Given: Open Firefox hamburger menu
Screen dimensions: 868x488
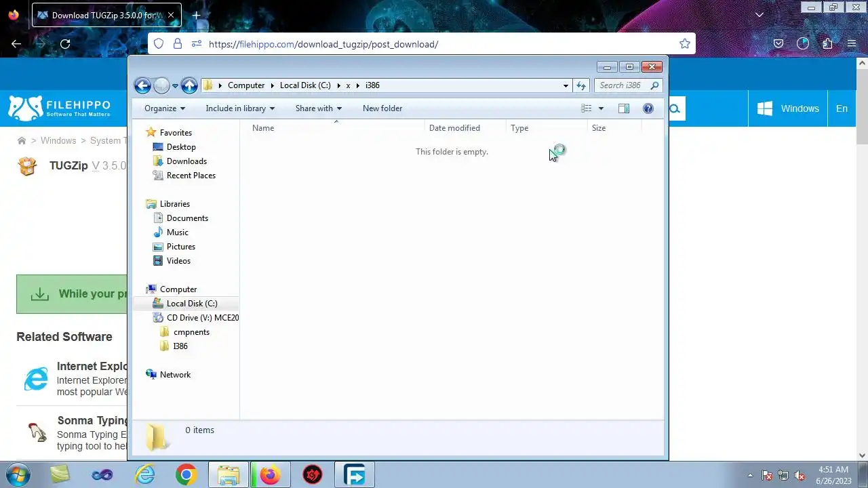Looking at the screenshot, I should (x=852, y=44).
